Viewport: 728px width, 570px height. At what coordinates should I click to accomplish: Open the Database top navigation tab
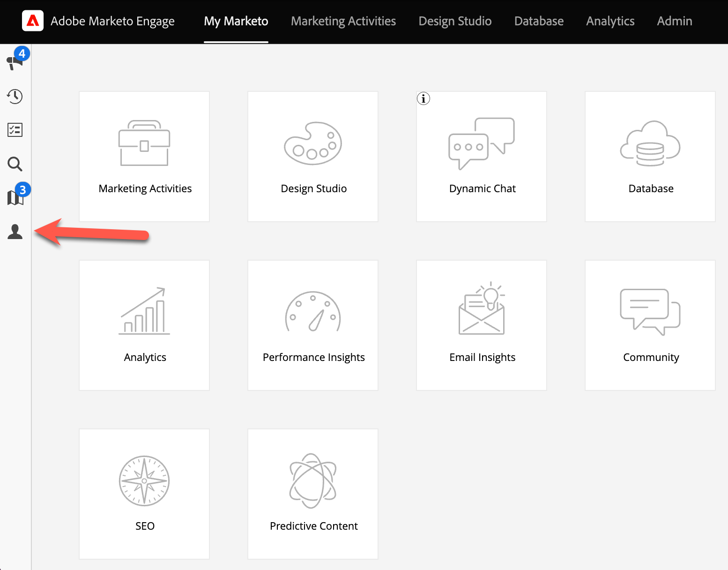(x=539, y=21)
